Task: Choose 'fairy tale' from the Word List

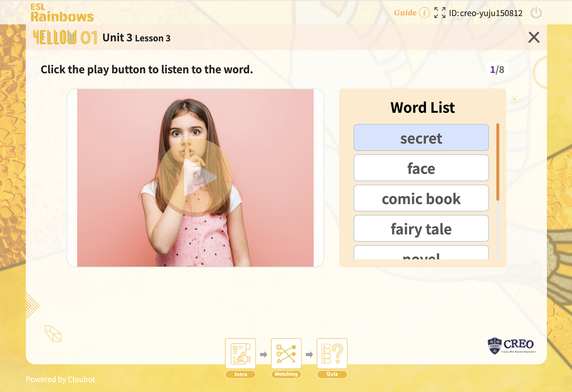Action: [x=421, y=229]
